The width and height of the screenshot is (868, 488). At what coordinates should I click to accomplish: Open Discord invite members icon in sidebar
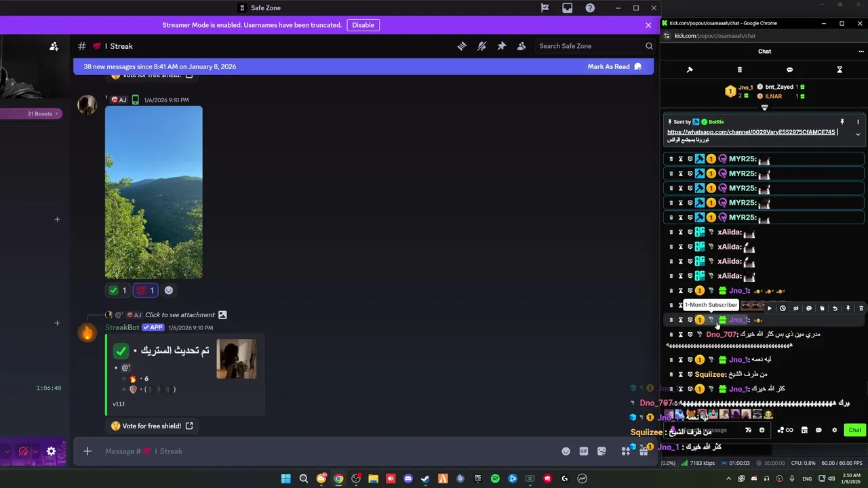tap(54, 46)
